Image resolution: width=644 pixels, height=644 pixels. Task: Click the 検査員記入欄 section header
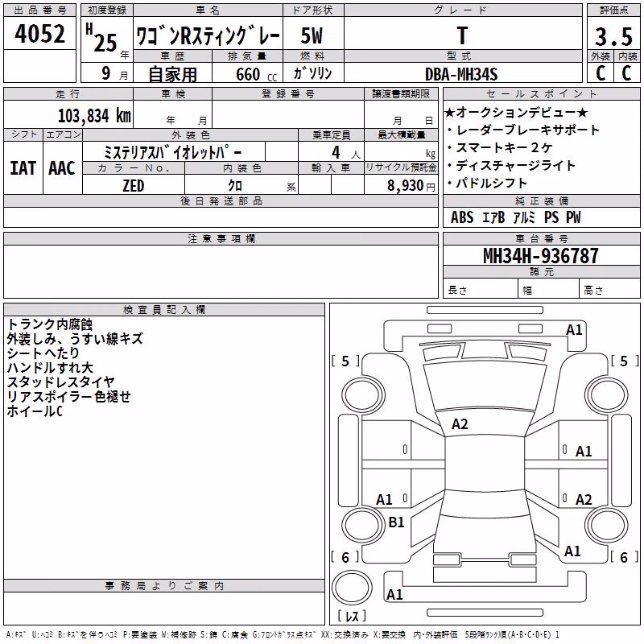coord(164,310)
